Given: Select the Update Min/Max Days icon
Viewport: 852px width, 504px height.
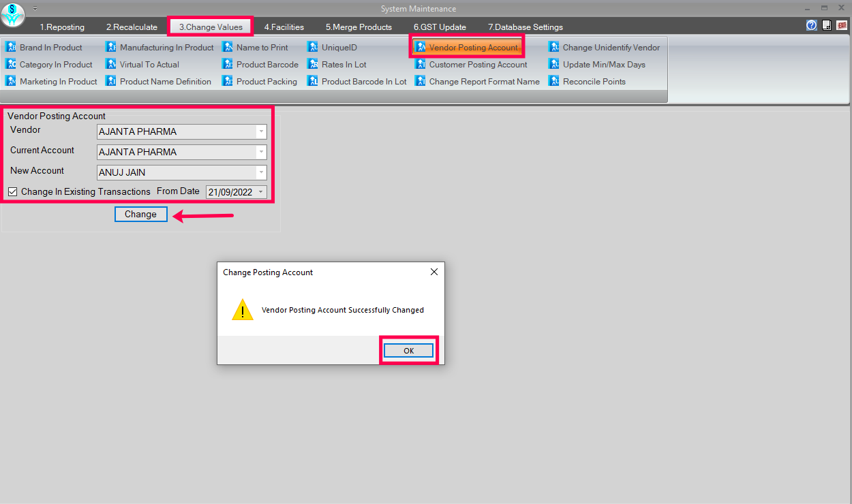Looking at the screenshot, I should pos(554,65).
